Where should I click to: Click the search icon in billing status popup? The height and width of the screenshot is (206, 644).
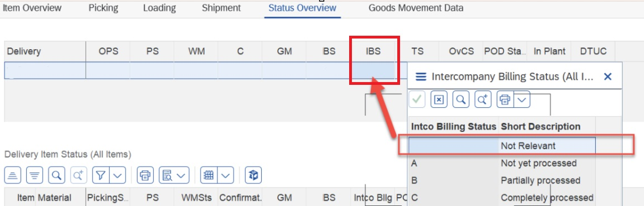(461, 99)
